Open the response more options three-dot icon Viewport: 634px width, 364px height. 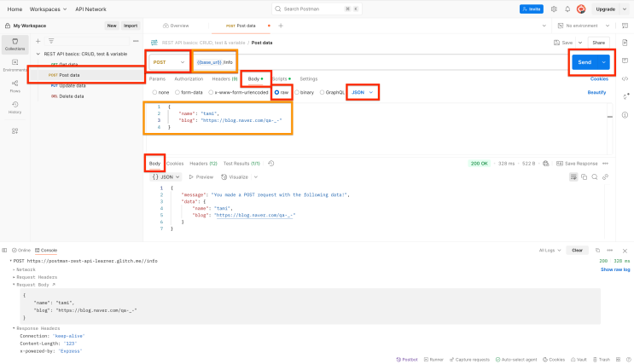tap(605, 163)
